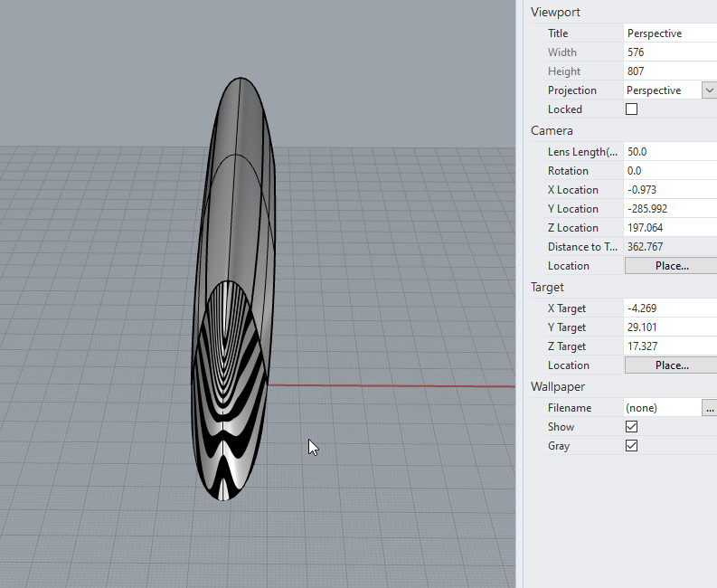Edit the camera Y Location value
This screenshot has height=588, width=717.
click(x=670, y=209)
